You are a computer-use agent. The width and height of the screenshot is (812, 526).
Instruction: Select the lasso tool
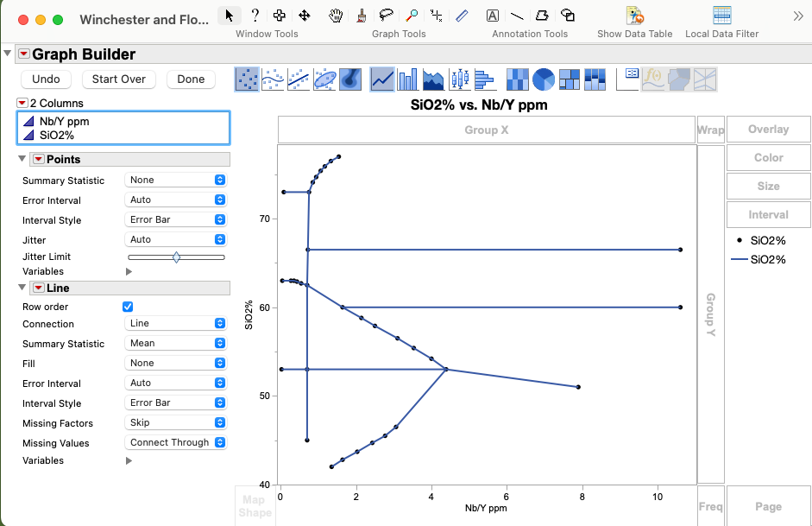[386, 16]
